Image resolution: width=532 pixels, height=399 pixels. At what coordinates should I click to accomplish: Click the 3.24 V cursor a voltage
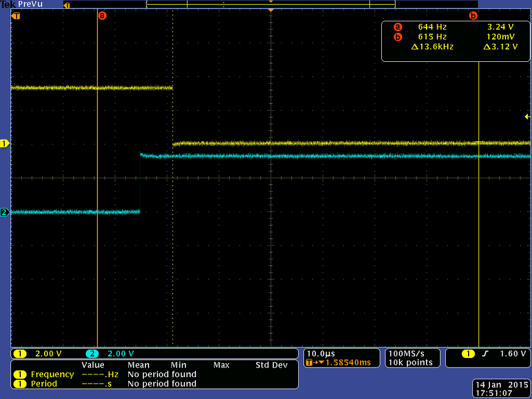[x=501, y=27]
